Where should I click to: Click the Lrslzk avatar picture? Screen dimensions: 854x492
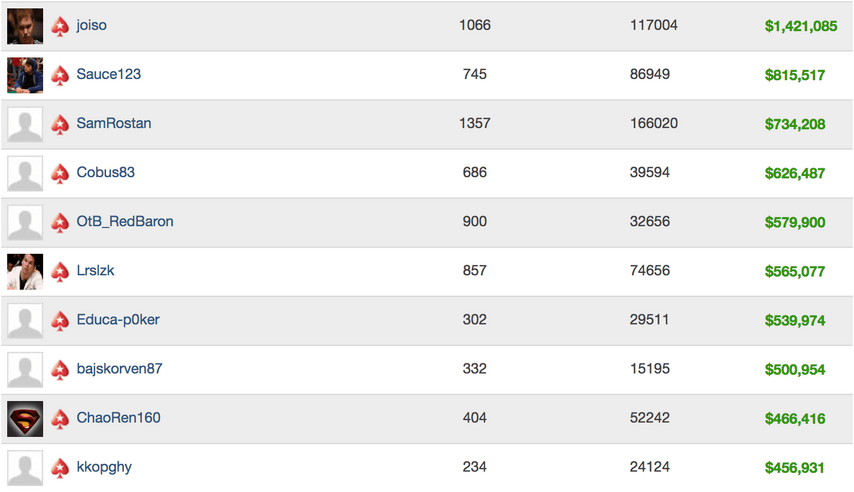25,271
